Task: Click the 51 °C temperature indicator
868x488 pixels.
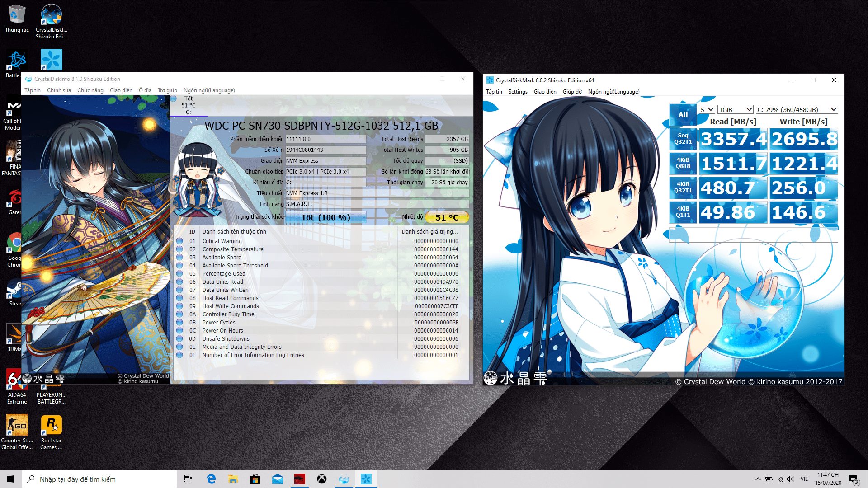Action: [x=447, y=217]
